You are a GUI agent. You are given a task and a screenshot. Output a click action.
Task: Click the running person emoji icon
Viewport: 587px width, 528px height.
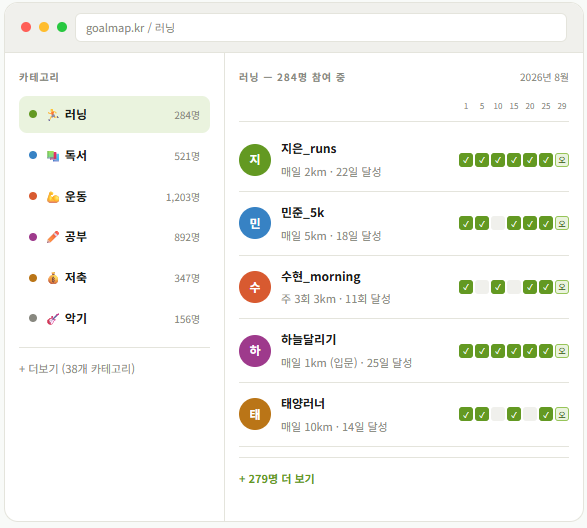coord(53,115)
